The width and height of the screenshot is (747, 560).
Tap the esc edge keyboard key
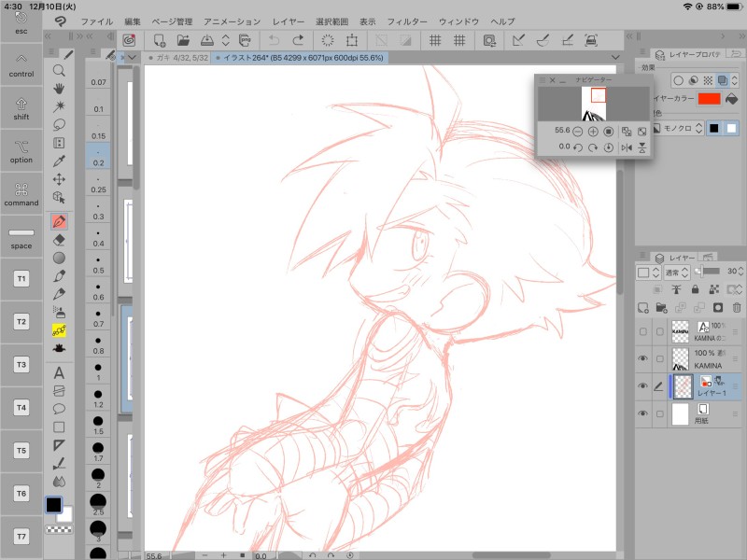coord(21,24)
